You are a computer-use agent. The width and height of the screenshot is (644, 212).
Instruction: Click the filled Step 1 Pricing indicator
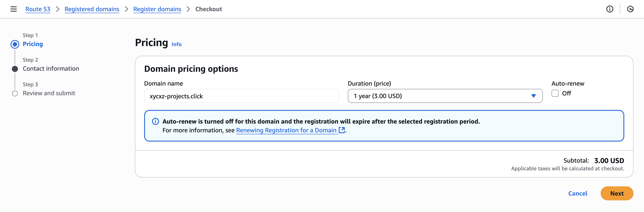pos(15,44)
